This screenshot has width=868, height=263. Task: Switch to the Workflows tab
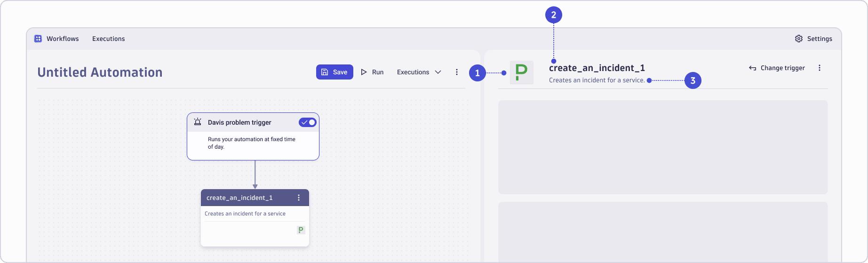(x=63, y=39)
